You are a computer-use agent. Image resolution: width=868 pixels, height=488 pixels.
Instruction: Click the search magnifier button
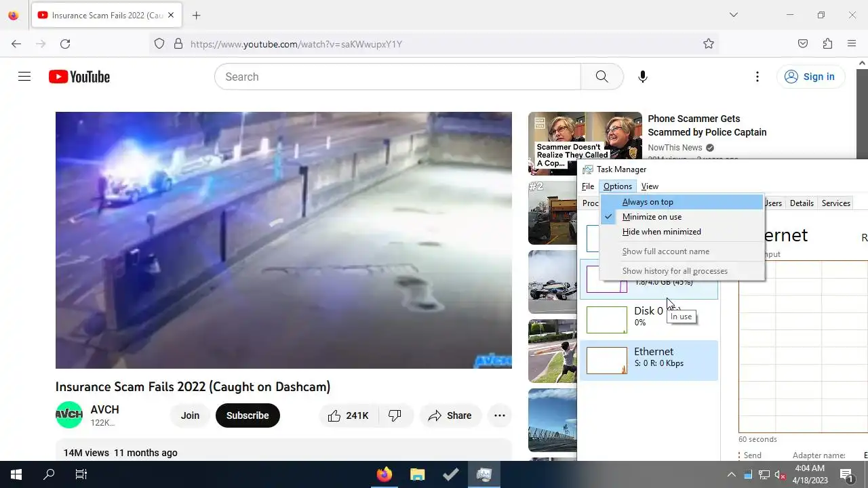[x=601, y=77]
